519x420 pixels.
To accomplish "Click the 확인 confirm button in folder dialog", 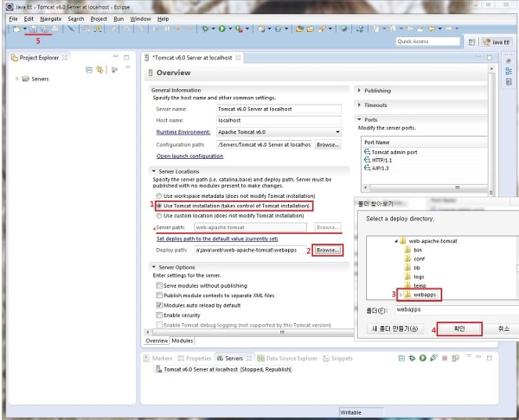I will (459, 328).
